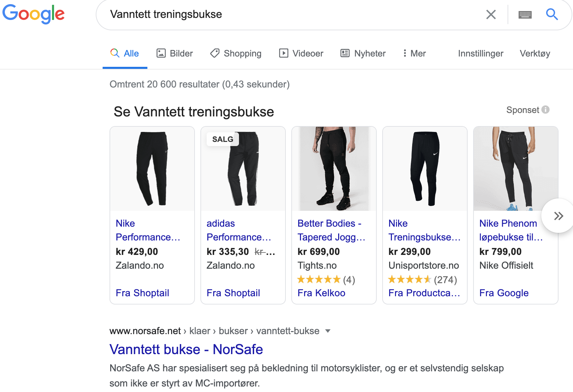Show more products with double-arrow button
This screenshot has width=573, height=392.
coord(558,216)
